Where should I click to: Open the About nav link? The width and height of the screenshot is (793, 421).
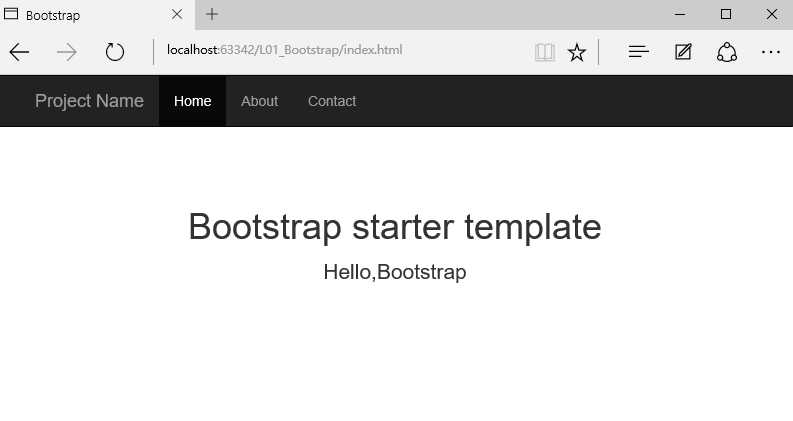[259, 101]
